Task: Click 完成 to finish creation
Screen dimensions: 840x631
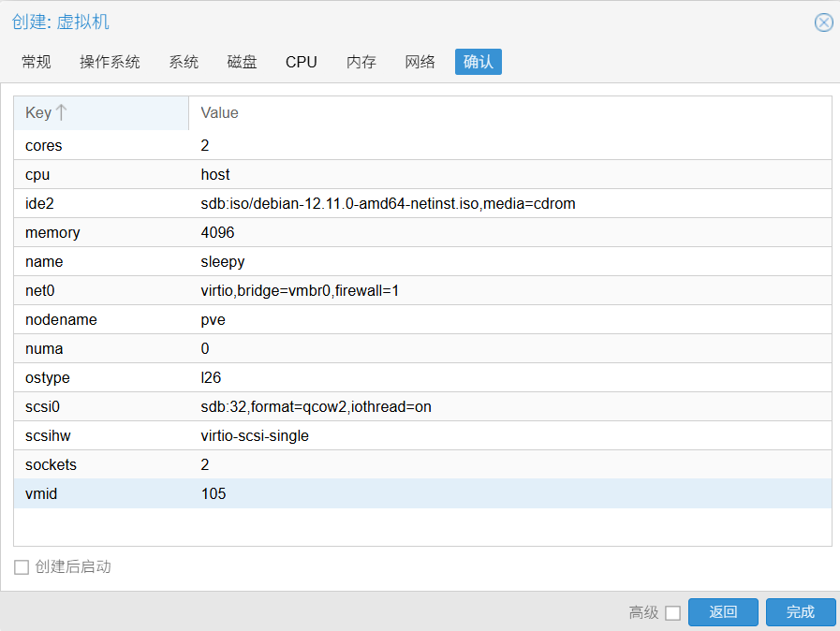Action: click(801, 612)
